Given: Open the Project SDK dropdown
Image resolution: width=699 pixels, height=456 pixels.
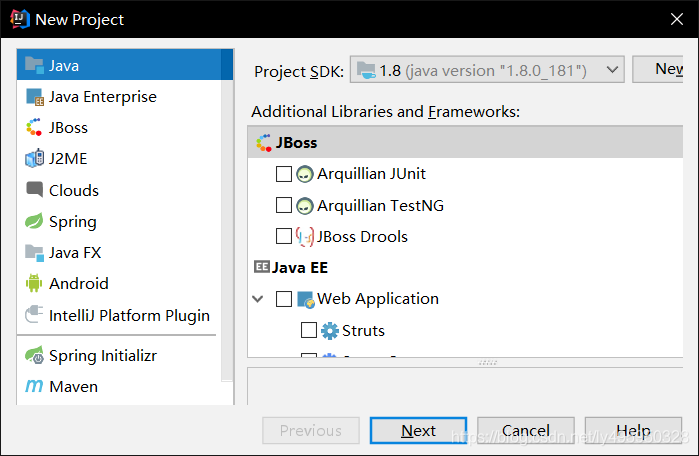Looking at the screenshot, I should pyautogui.click(x=487, y=70).
